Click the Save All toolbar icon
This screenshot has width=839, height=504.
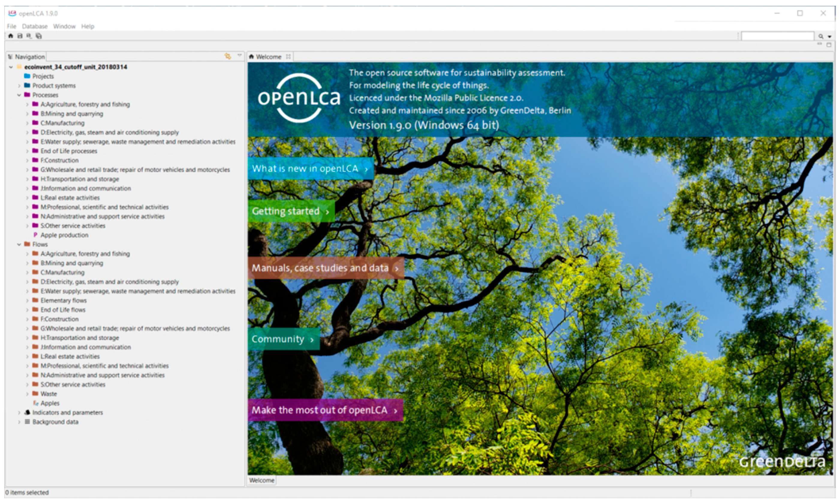coord(39,36)
